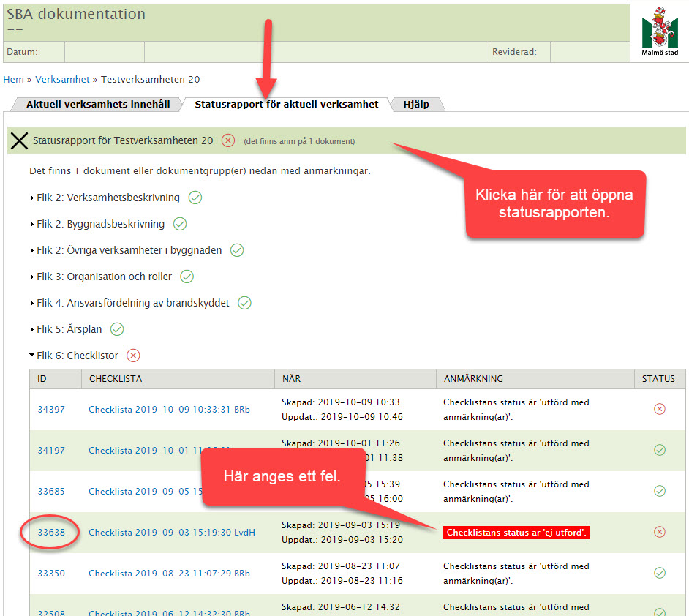Screen dimensions: 689x616
Task: Click green checkmark beside Flik 3: Organisation och roller
Action: coord(187,277)
